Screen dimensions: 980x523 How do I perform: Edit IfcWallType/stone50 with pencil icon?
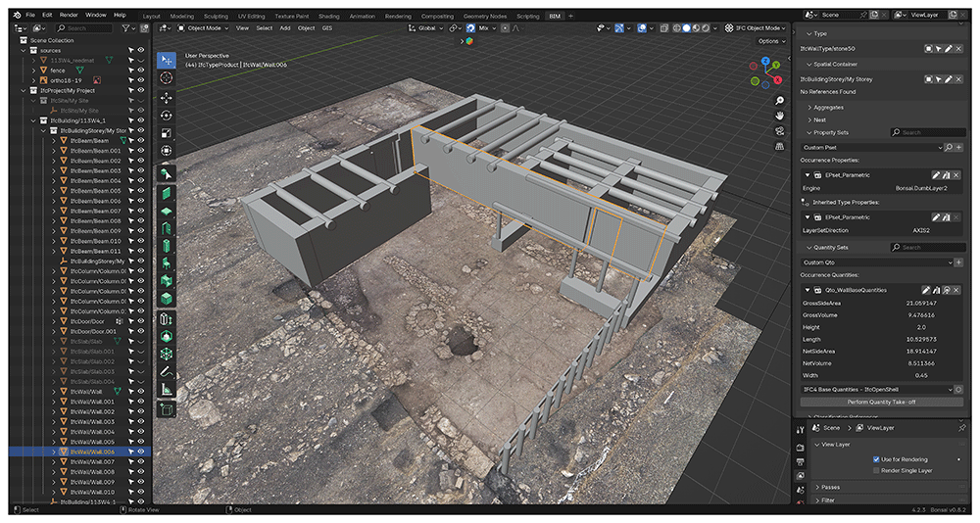[948, 48]
